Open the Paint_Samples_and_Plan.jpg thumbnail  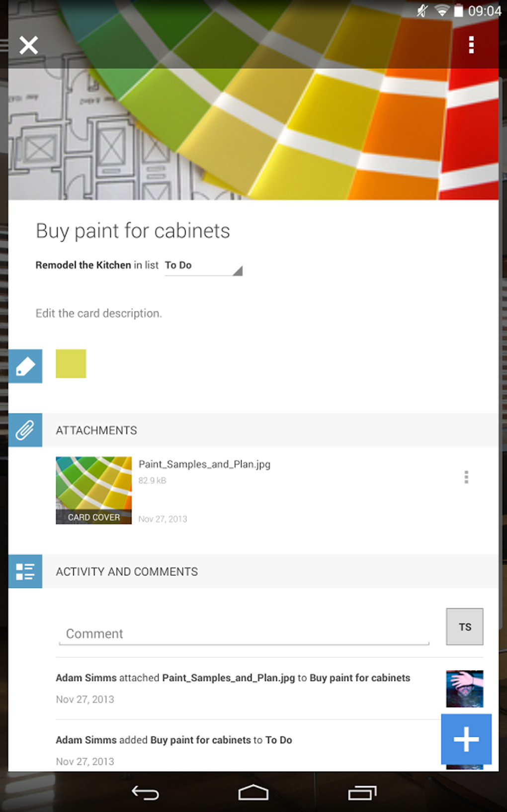pos(93,490)
